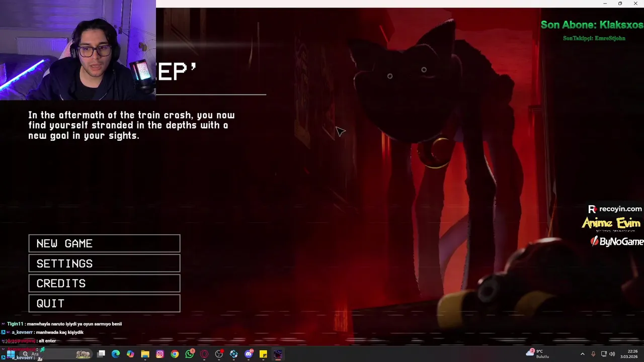Open the SETTINGS menu option
This screenshot has height=362, width=644.
click(x=104, y=263)
